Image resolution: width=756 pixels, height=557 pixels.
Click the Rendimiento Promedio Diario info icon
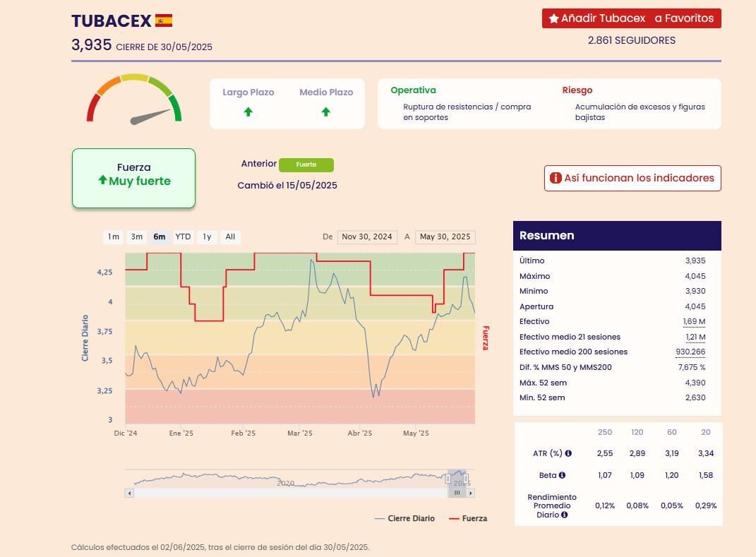click(x=564, y=515)
